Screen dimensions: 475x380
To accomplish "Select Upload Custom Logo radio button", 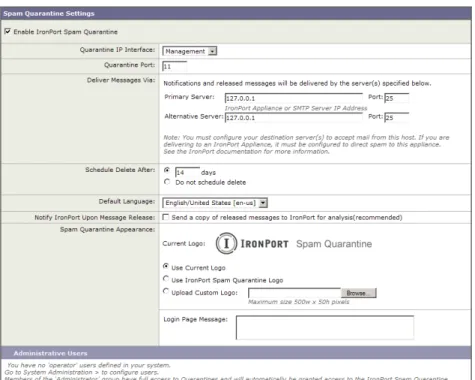I will pos(166,291).
